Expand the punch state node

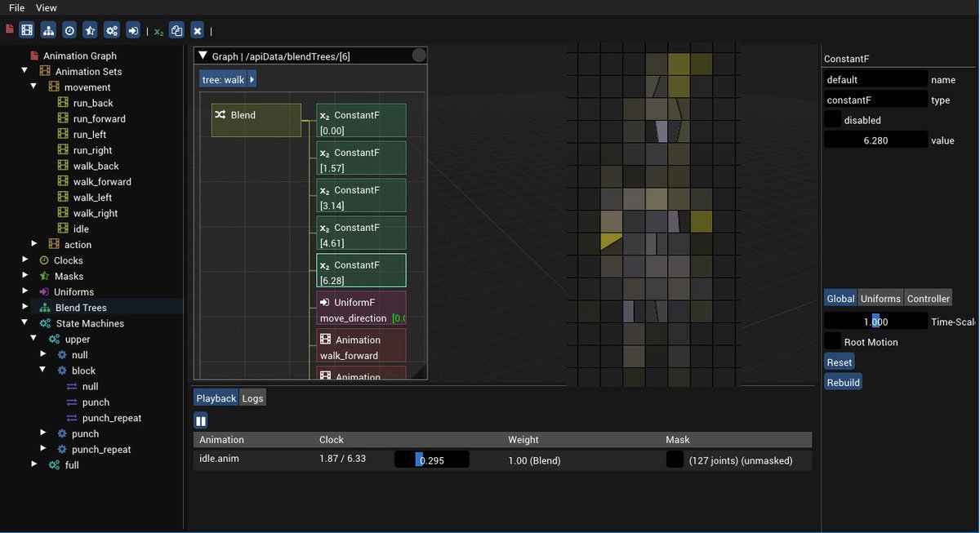coord(43,433)
